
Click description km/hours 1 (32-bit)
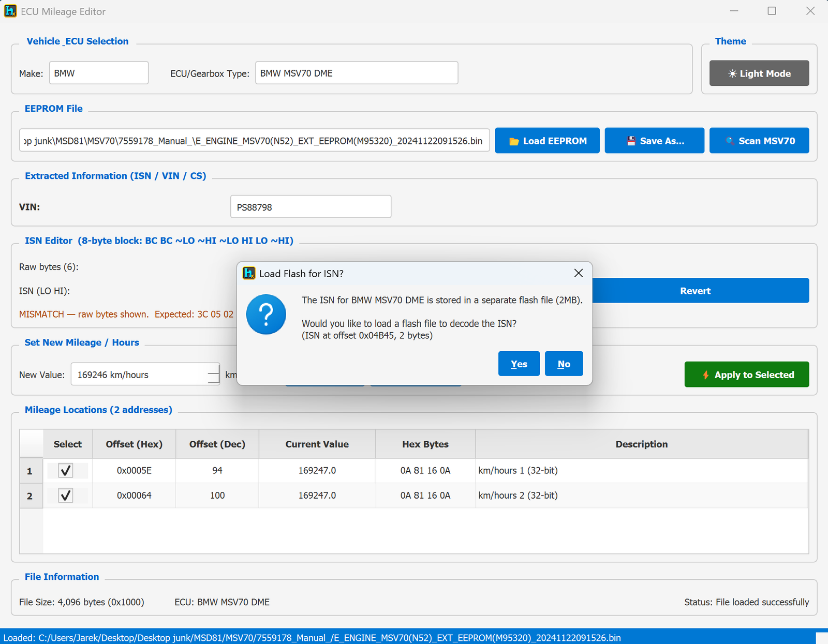642,471
